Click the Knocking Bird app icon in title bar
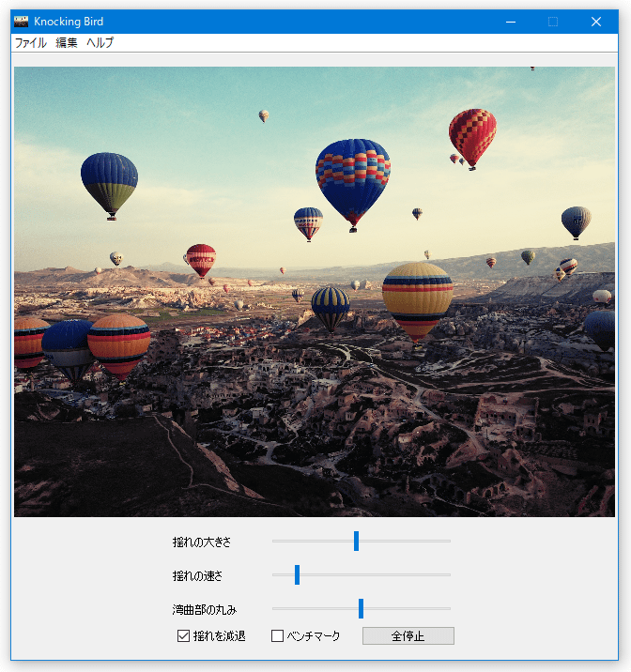The image size is (631, 672). point(21,22)
